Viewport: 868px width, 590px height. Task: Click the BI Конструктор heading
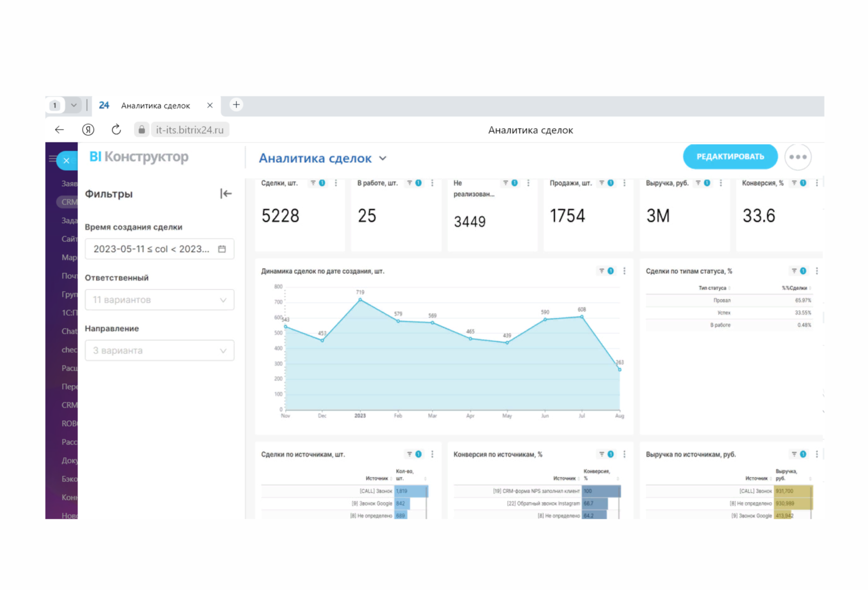[x=138, y=157]
